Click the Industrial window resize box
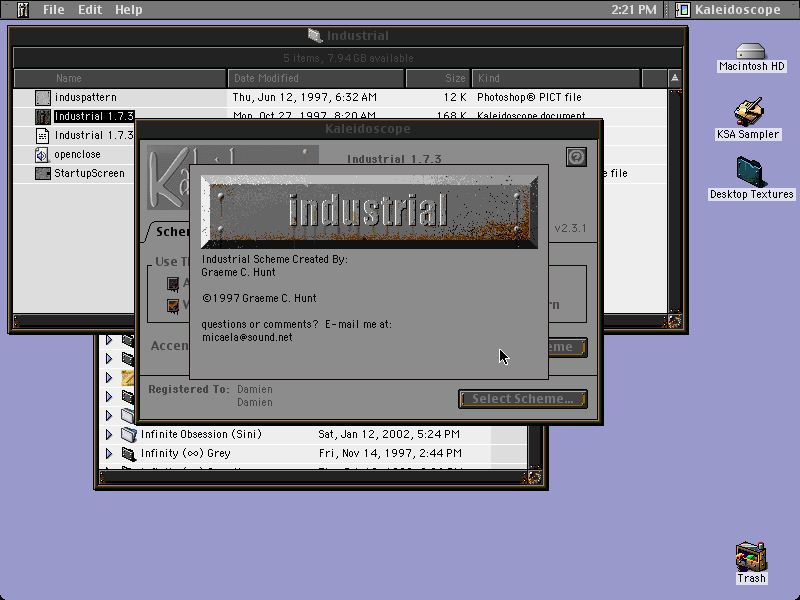This screenshot has width=800, height=600. [674, 321]
